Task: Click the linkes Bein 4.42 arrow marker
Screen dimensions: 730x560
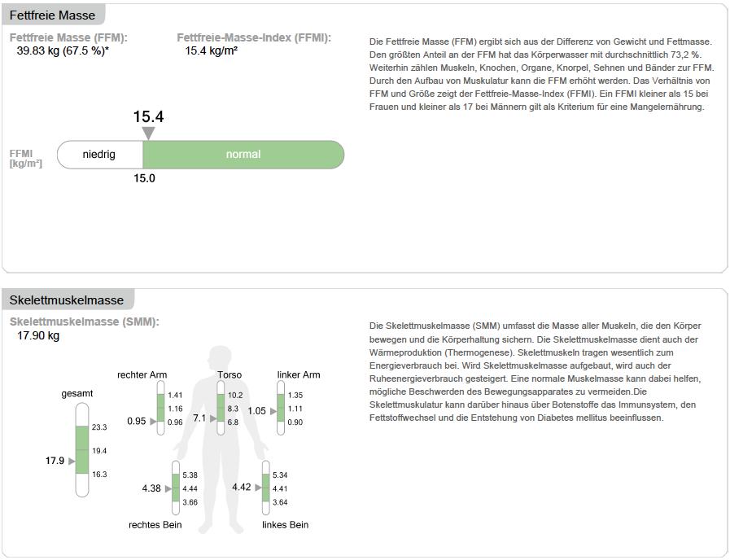Action: (258, 488)
